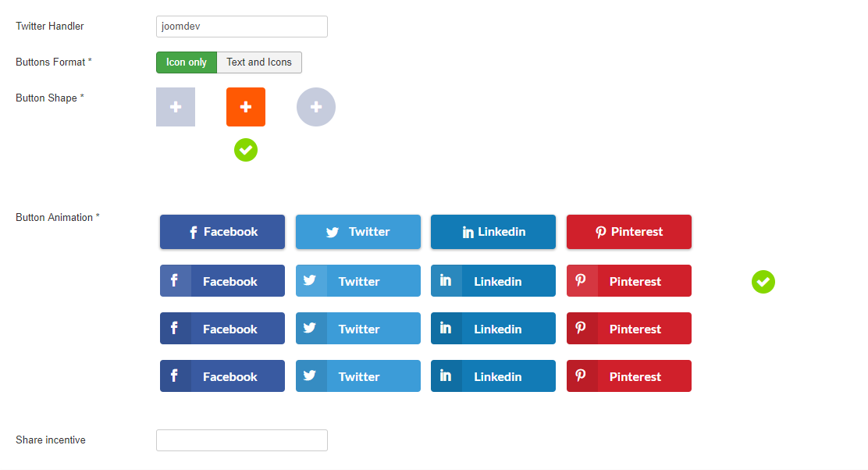Click the first row Linkedin button
The width and height of the screenshot is (868, 470).
point(493,232)
